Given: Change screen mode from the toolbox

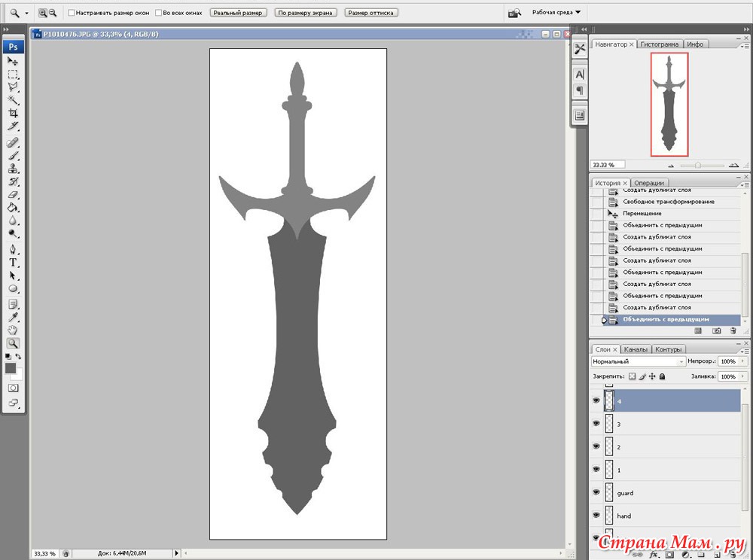Looking at the screenshot, I should (13, 403).
